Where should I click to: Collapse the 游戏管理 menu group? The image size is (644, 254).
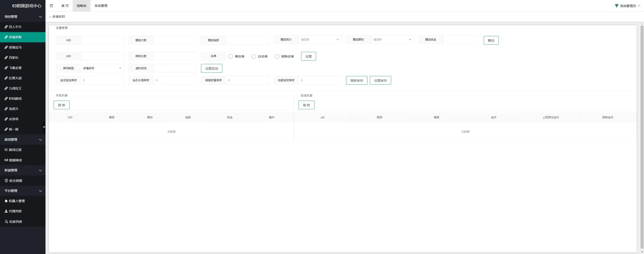(x=23, y=139)
